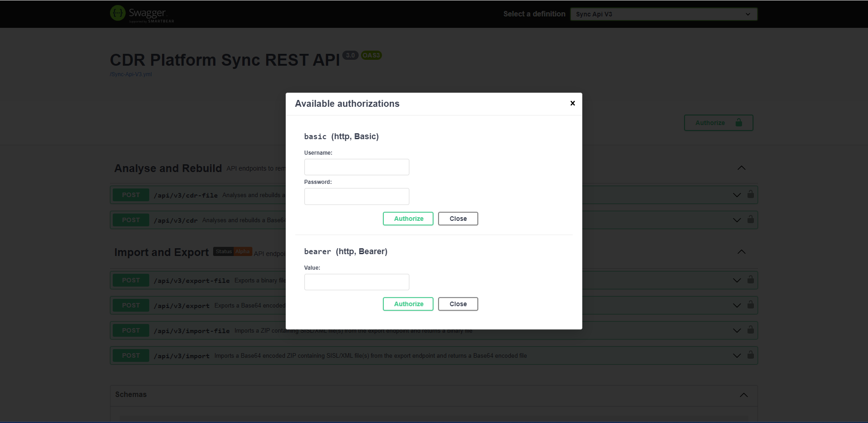This screenshot has height=423, width=868.
Task: Collapse the Import and Export section
Action: point(741,252)
